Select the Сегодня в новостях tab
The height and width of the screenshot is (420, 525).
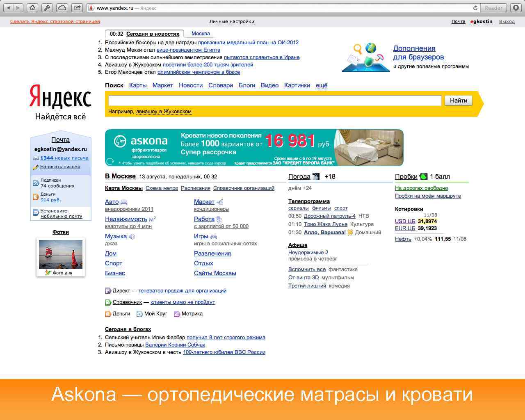[x=154, y=34]
